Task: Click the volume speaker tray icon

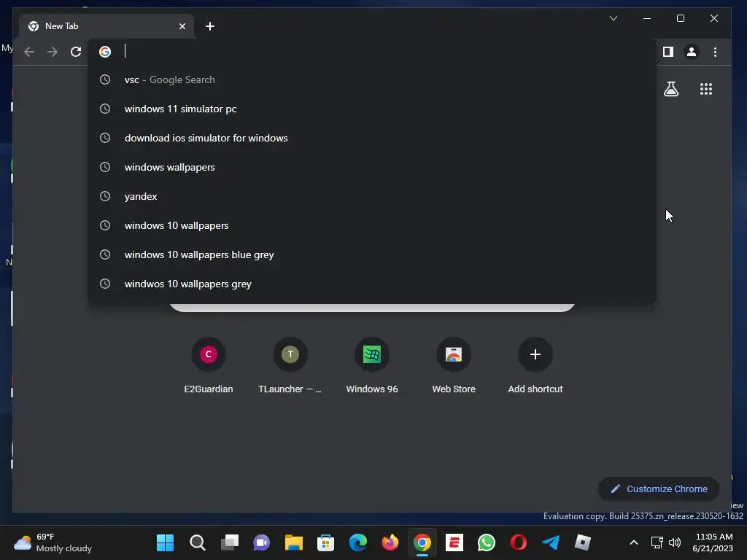Action: 675,542
